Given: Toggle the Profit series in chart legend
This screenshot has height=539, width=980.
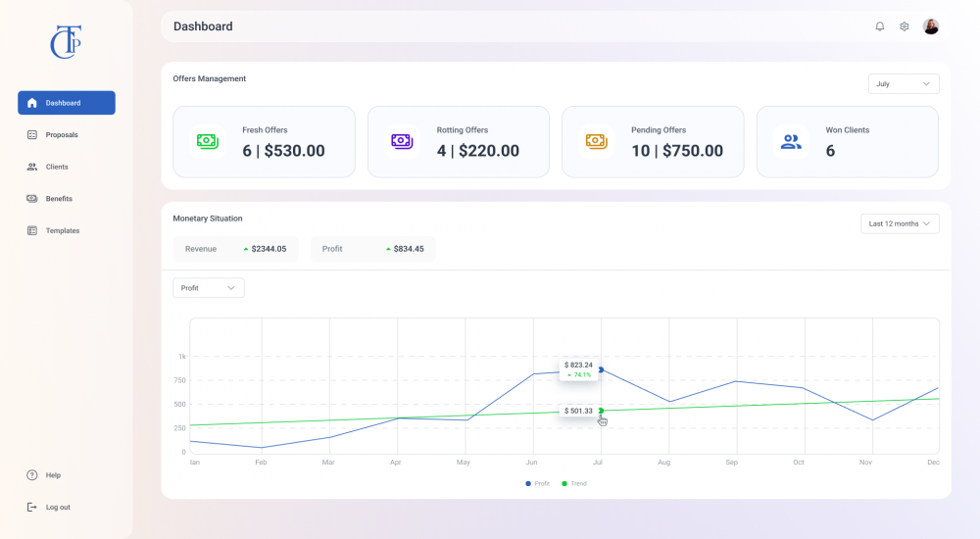Looking at the screenshot, I should tap(538, 483).
